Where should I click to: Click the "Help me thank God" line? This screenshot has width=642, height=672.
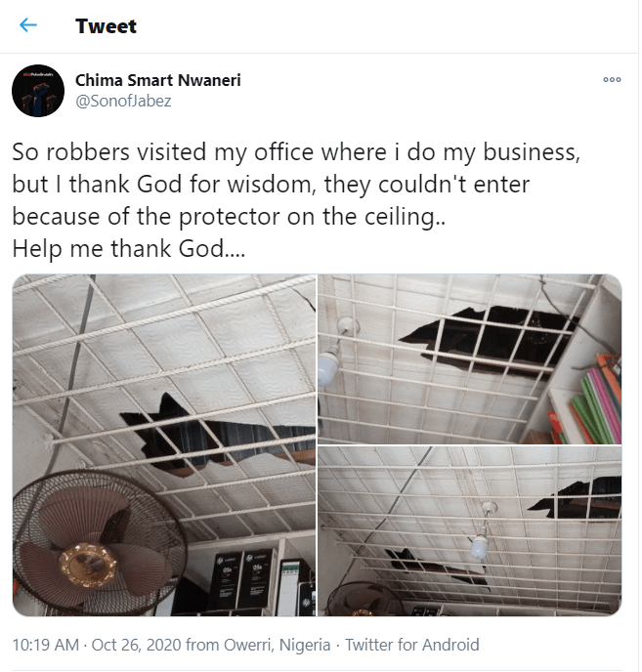click(129, 249)
